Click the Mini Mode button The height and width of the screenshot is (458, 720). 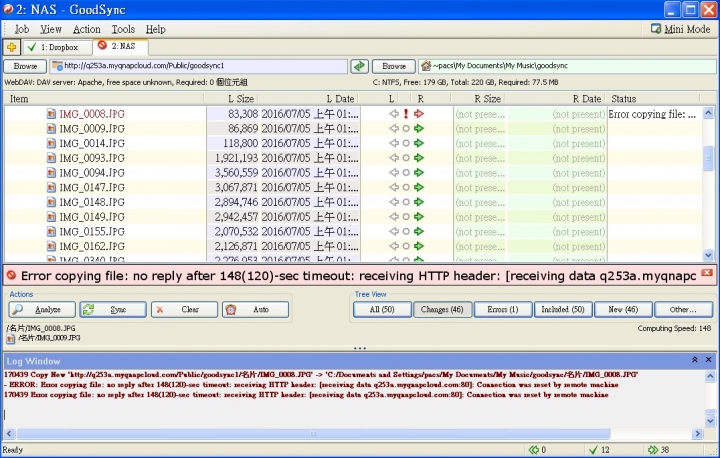point(681,29)
